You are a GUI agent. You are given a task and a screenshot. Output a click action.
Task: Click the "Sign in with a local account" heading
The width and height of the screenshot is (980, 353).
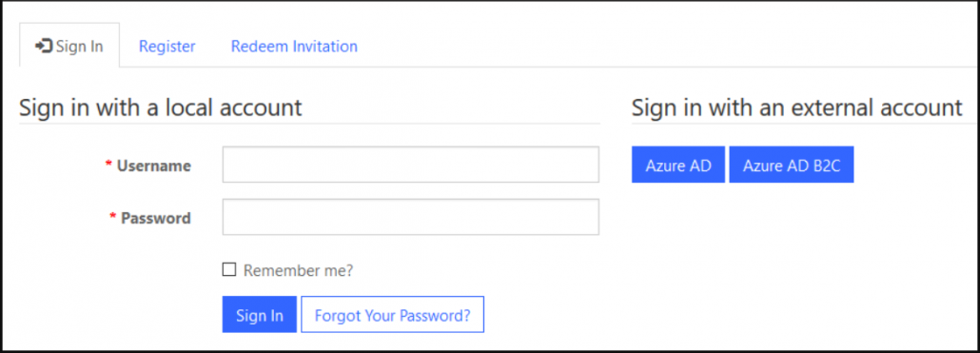161,108
